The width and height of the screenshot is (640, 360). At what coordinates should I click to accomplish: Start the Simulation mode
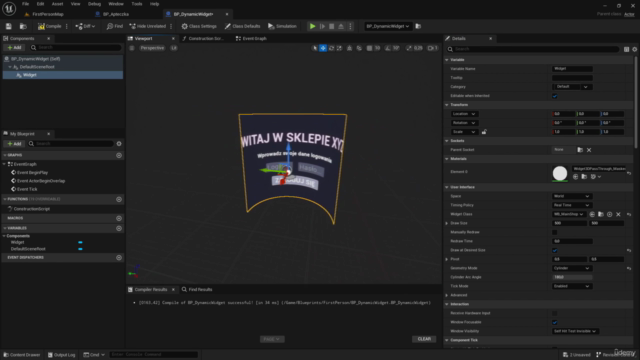[x=282, y=26]
